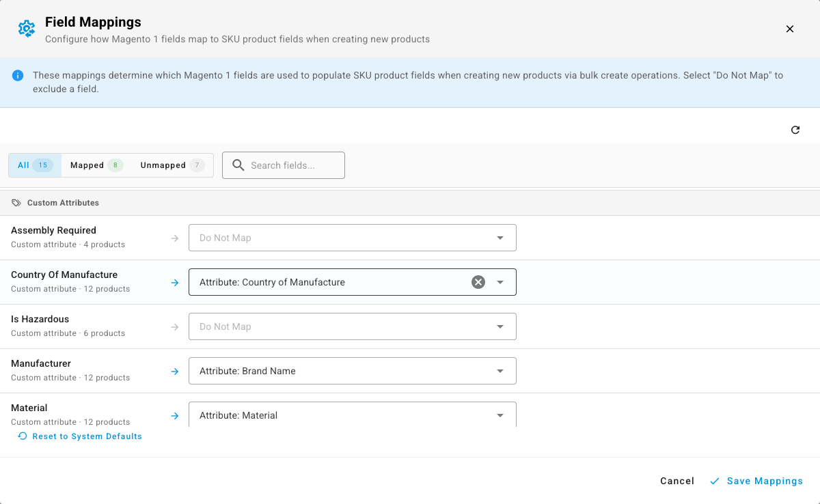Viewport: 820px width, 504px height.
Task: Click the search magnifier icon
Action: [x=238, y=165]
